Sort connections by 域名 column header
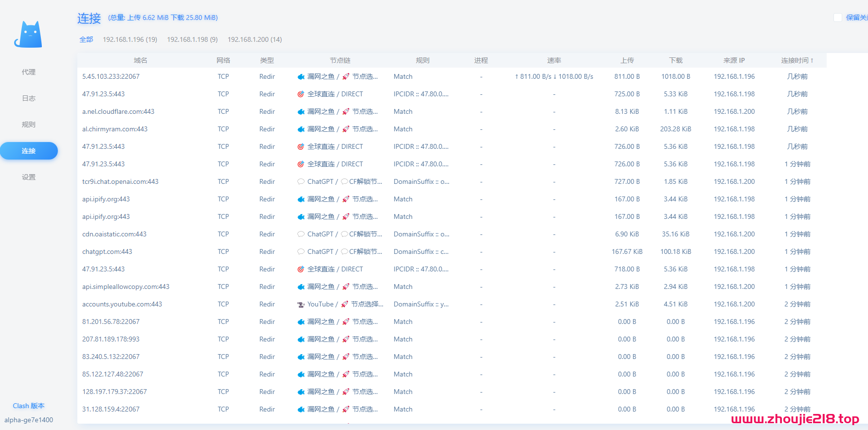 coord(141,60)
